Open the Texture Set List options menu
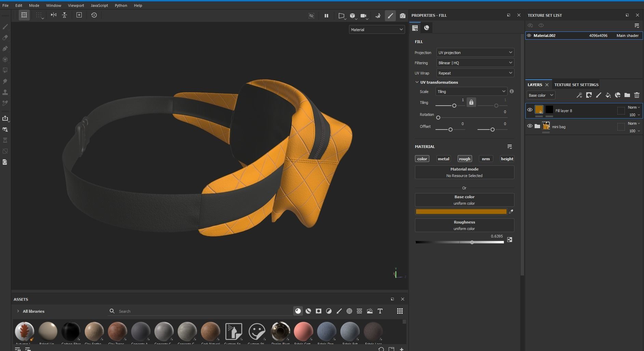Image resolution: width=644 pixels, height=351 pixels. coord(637,26)
